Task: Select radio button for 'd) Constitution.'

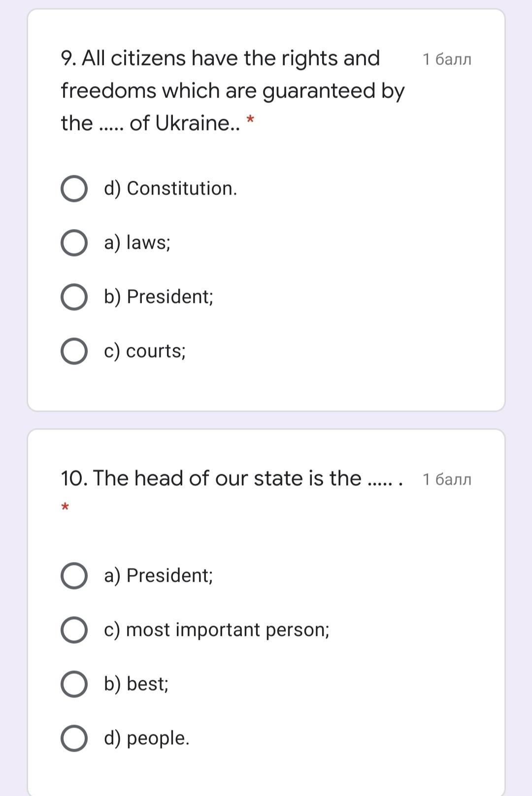Action: click(x=74, y=189)
